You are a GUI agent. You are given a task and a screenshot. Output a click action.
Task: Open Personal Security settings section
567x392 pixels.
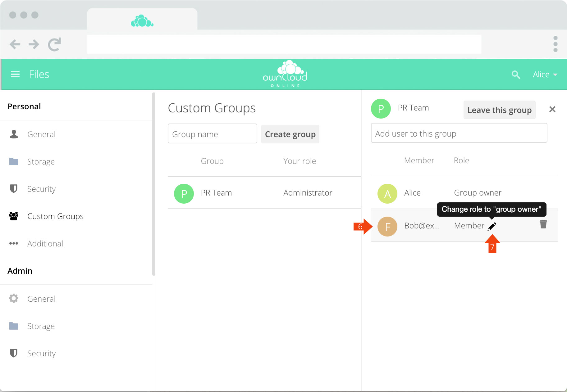coord(41,189)
